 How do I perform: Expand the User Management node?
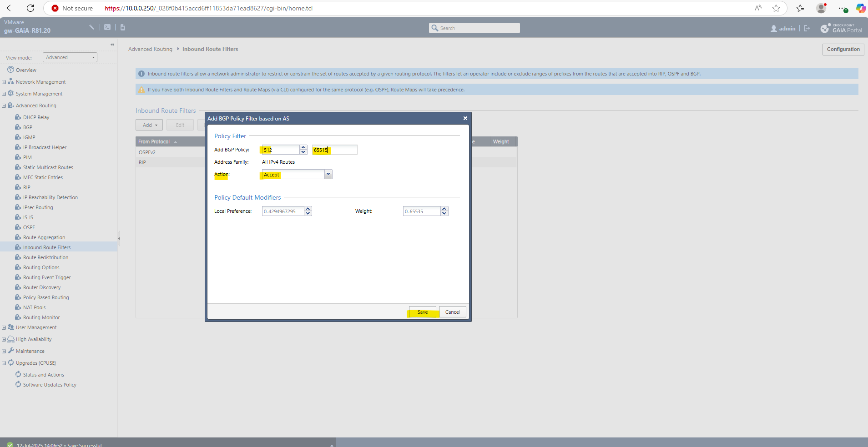tap(4, 327)
